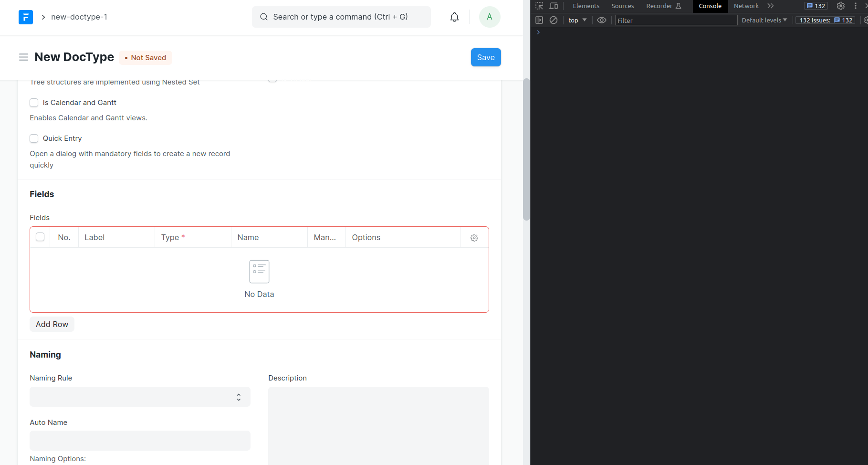Viewport: 868px width, 465px height.
Task: Enable the Is Calendar and Gantt checkbox
Action: coord(34,103)
